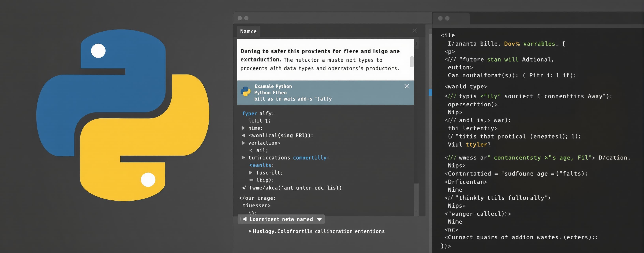The image size is (644, 253).
Task: Select the "litil 1:" row
Action: click(x=259, y=121)
